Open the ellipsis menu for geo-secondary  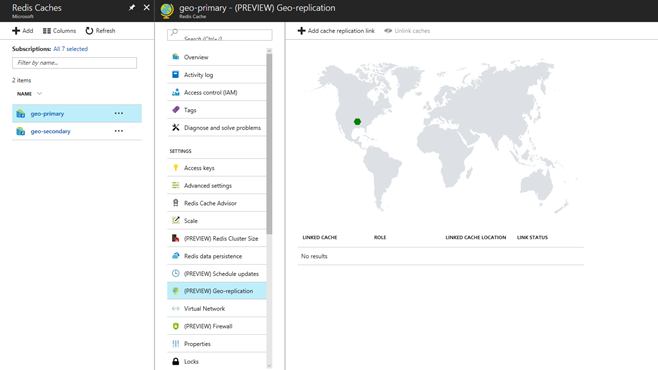(x=119, y=131)
